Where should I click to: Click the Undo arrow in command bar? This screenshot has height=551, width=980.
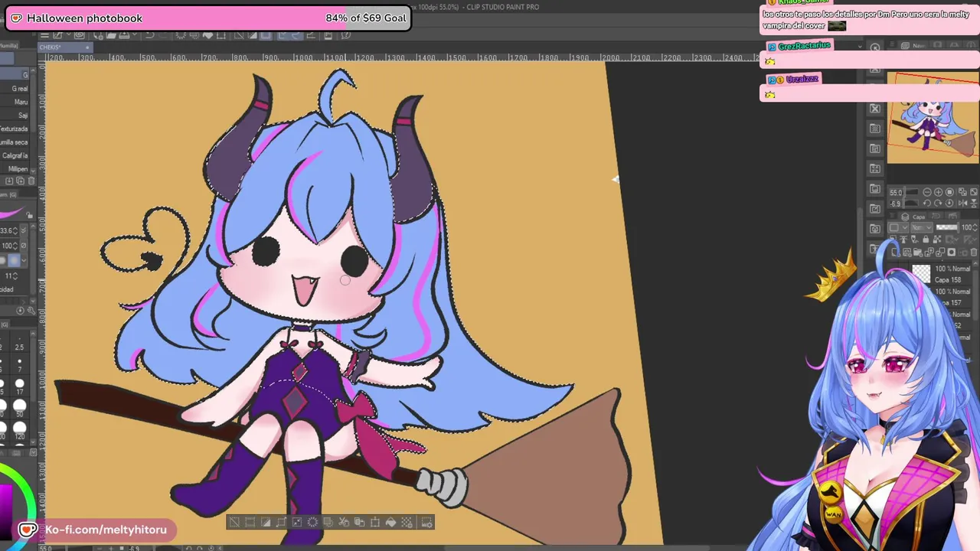point(149,35)
